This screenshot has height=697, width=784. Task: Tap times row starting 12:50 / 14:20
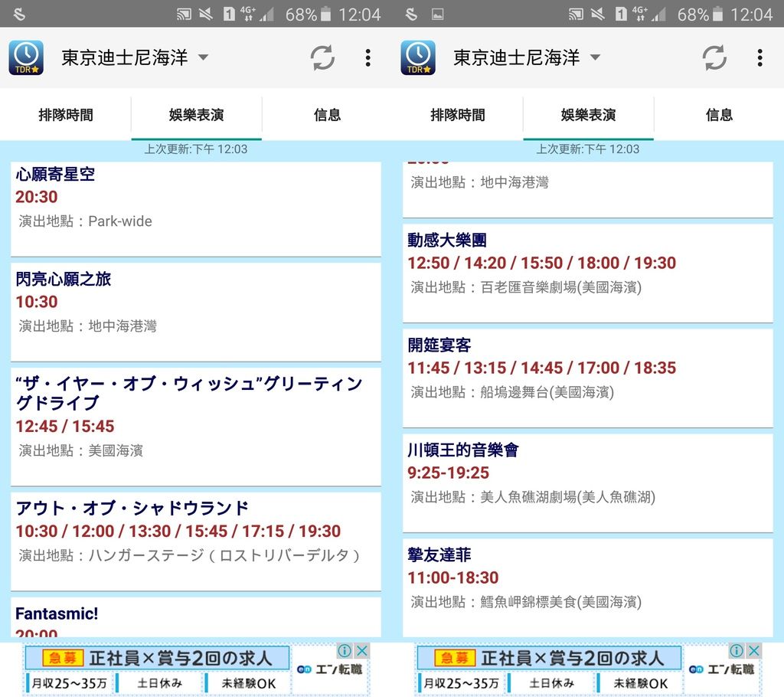(x=541, y=263)
